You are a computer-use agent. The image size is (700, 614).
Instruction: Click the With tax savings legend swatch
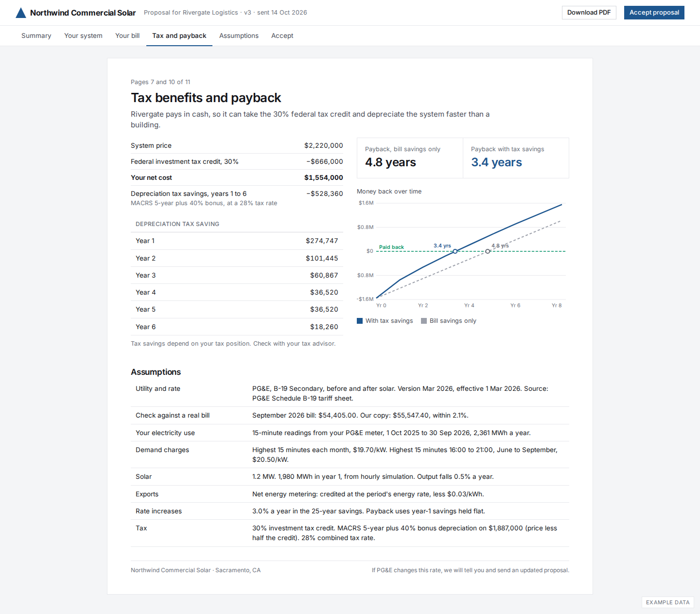point(360,321)
